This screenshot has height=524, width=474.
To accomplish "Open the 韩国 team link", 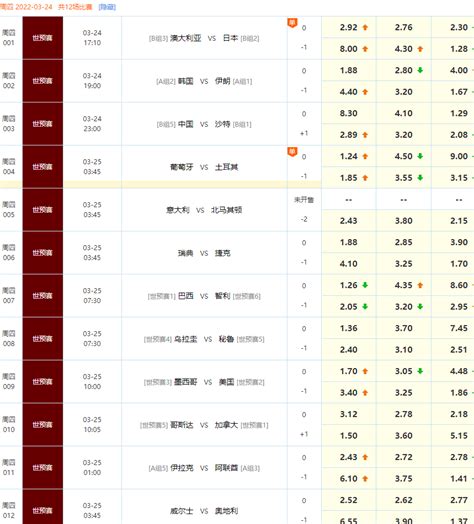I will click(186, 81).
